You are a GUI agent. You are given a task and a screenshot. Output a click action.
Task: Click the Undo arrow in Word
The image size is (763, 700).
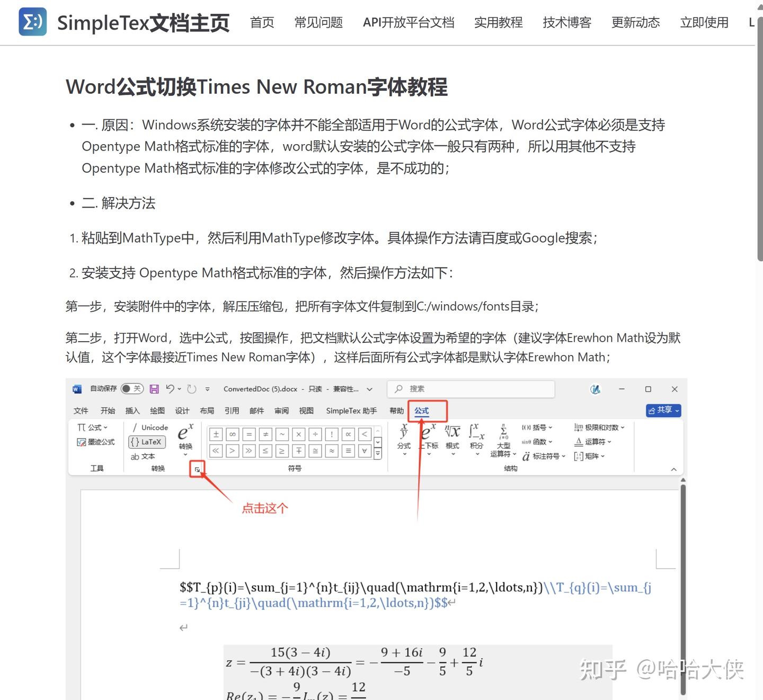coord(170,389)
